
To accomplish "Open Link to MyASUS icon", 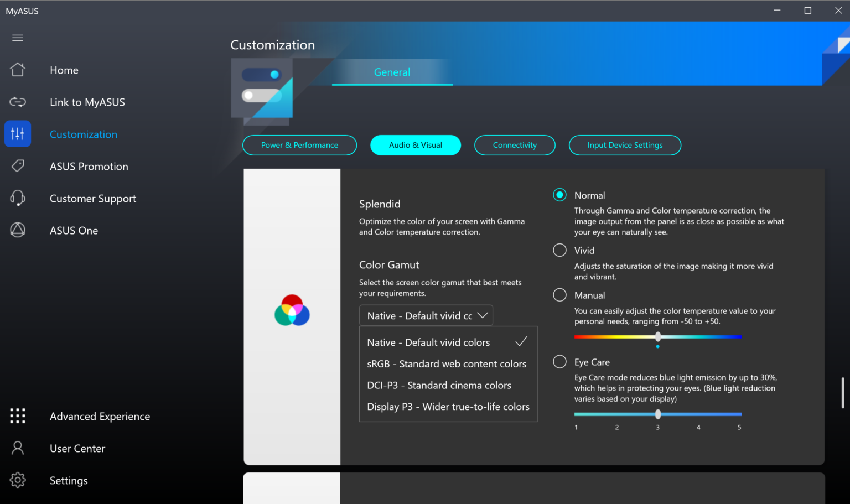I will 18,102.
